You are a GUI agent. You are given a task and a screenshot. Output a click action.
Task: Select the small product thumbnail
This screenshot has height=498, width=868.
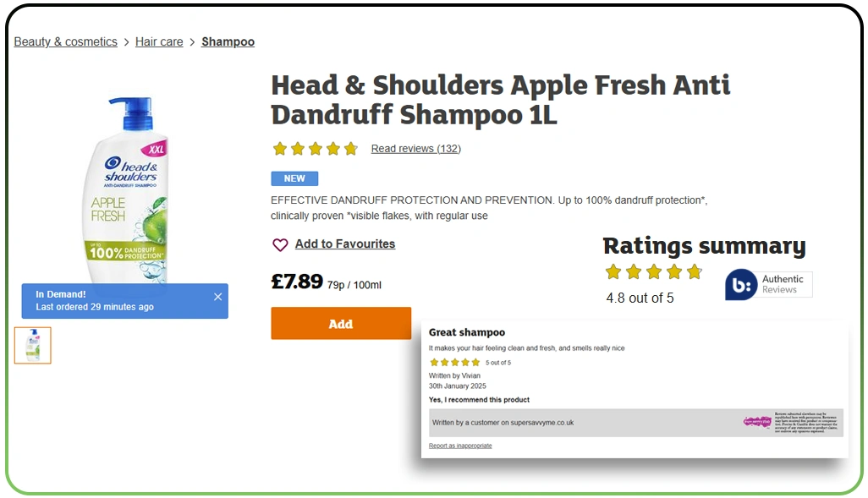32,345
